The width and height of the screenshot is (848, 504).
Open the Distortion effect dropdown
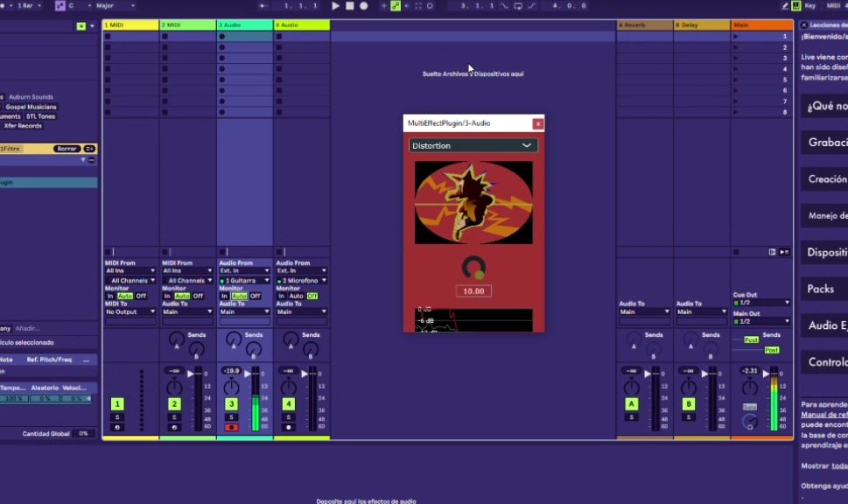click(x=473, y=144)
